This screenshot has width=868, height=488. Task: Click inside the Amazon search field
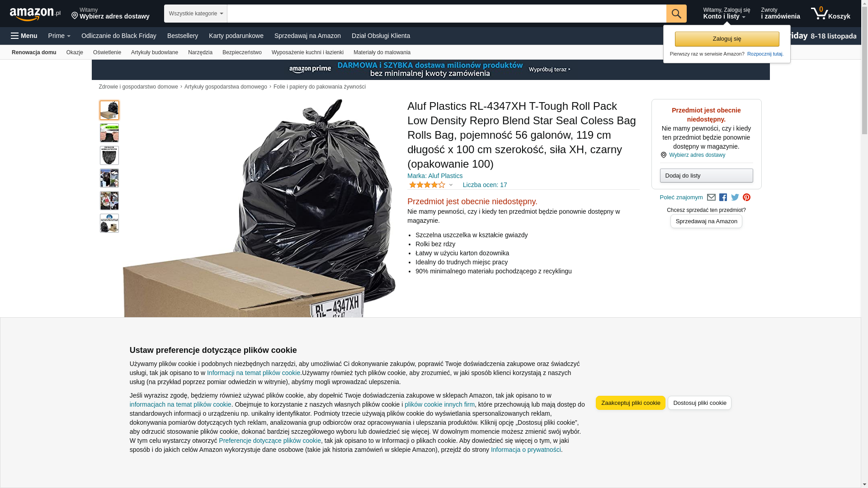(x=447, y=14)
